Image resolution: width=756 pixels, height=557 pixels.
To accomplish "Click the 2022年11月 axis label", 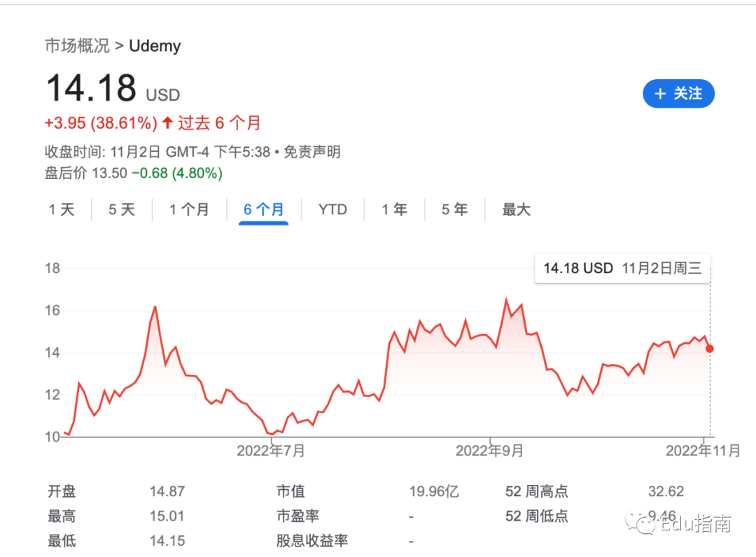I will (703, 451).
